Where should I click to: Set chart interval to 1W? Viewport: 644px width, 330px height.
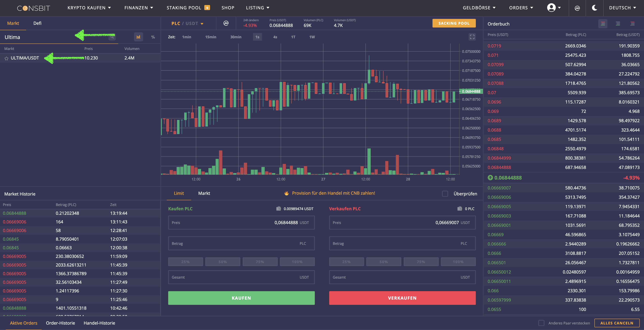coord(312,37)
